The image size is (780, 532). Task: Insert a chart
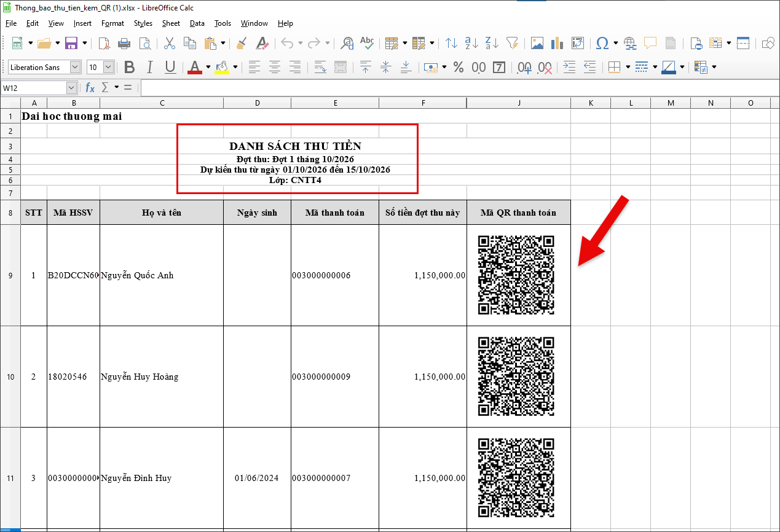tap(557, 43)
